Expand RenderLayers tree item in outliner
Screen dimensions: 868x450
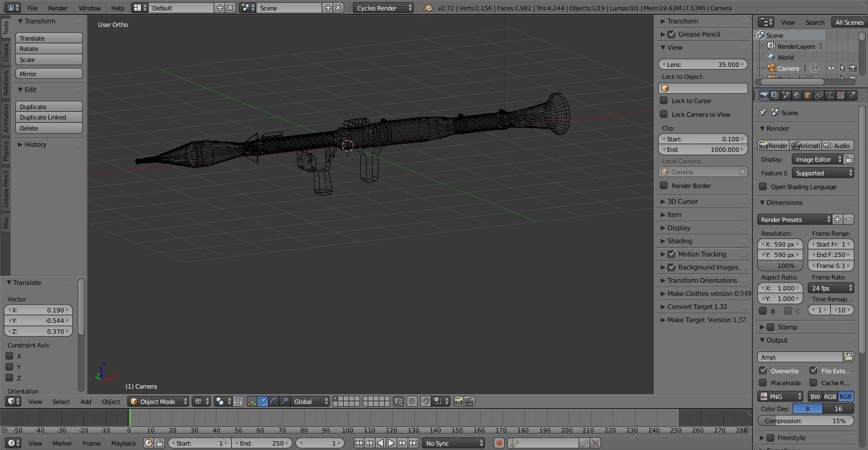762,46
